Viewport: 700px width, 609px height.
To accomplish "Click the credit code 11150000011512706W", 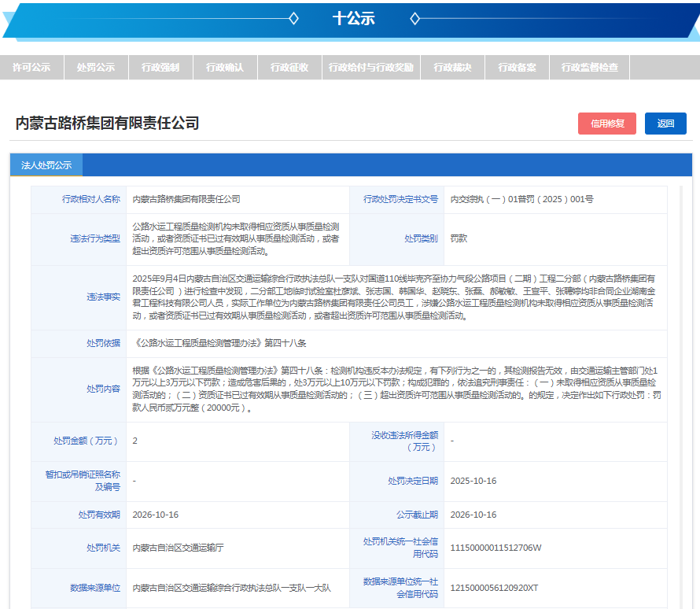I will [496, 548].
